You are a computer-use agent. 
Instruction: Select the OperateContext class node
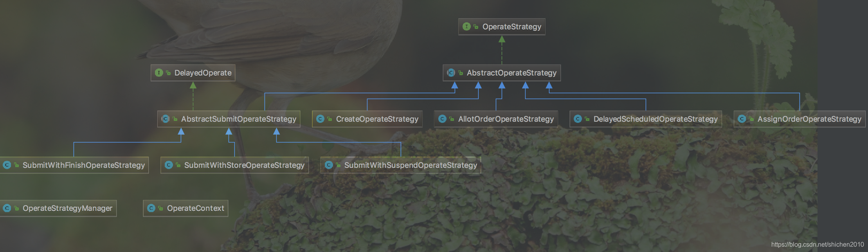(185, 208)
